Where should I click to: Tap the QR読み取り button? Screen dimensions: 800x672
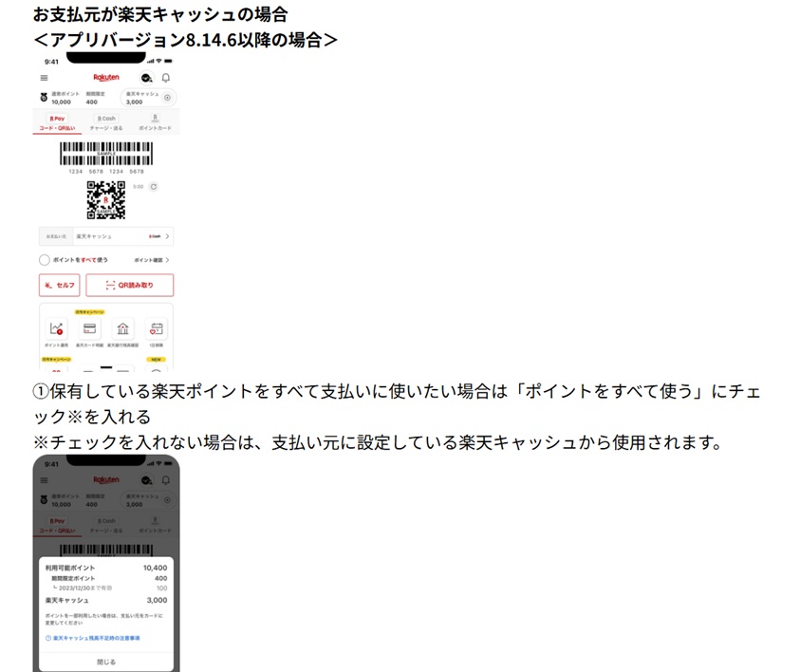130,286
